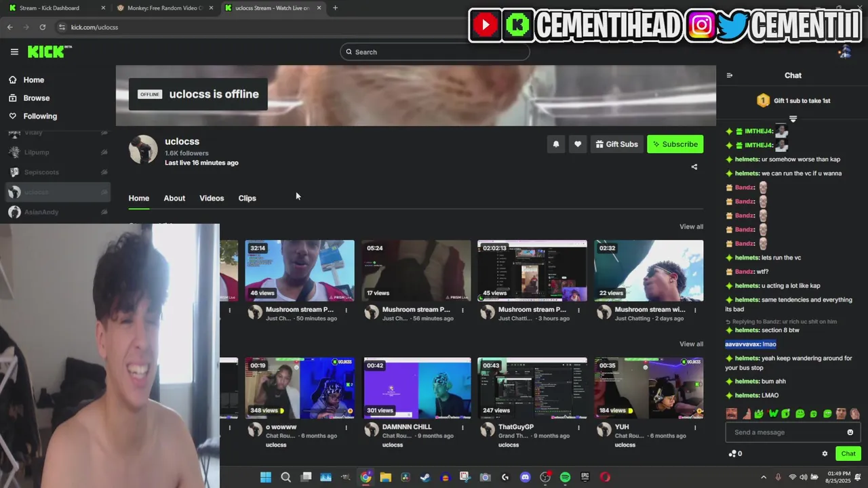Play the 00:35 YUH clip thumbnail
The image size is (868, 488).
coord(649,388)
